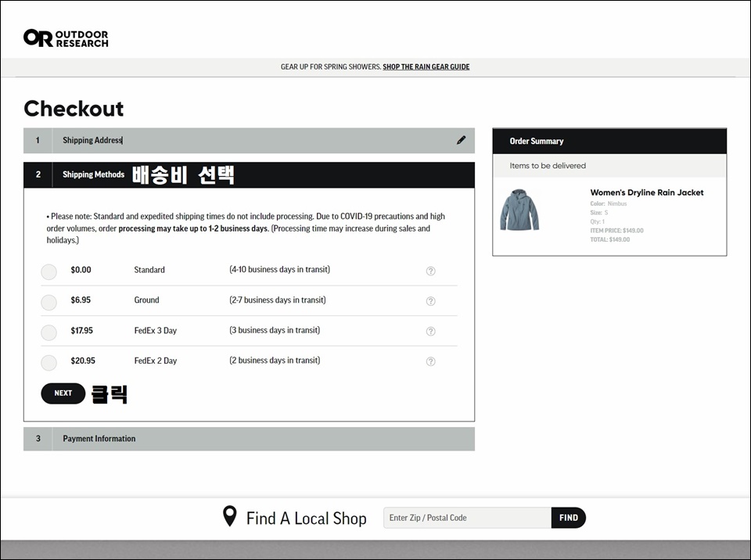Viewport: 751px width, 560px height.
Task: Open the Shop the Rain Gear Guide link
Action: 426,66
